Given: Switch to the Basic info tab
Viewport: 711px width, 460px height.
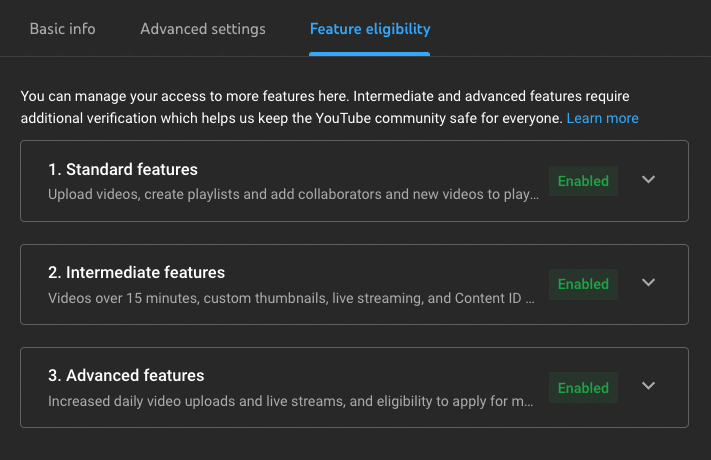Looking at the screenshot, I should 63,28.
